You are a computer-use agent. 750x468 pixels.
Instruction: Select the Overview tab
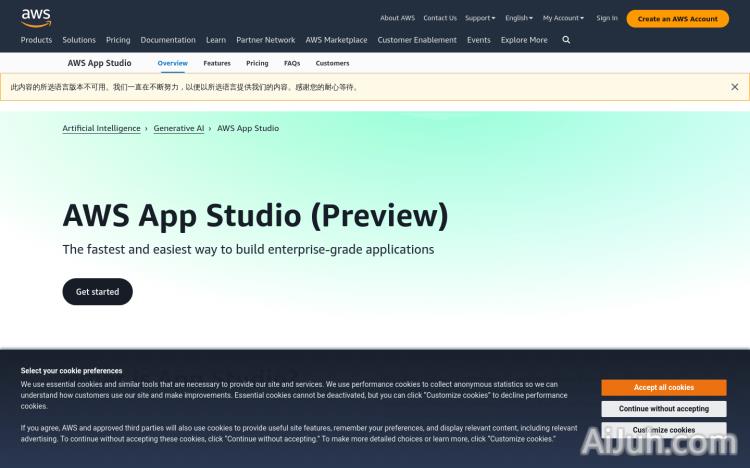pyautogui.click(x=173, y=63)
